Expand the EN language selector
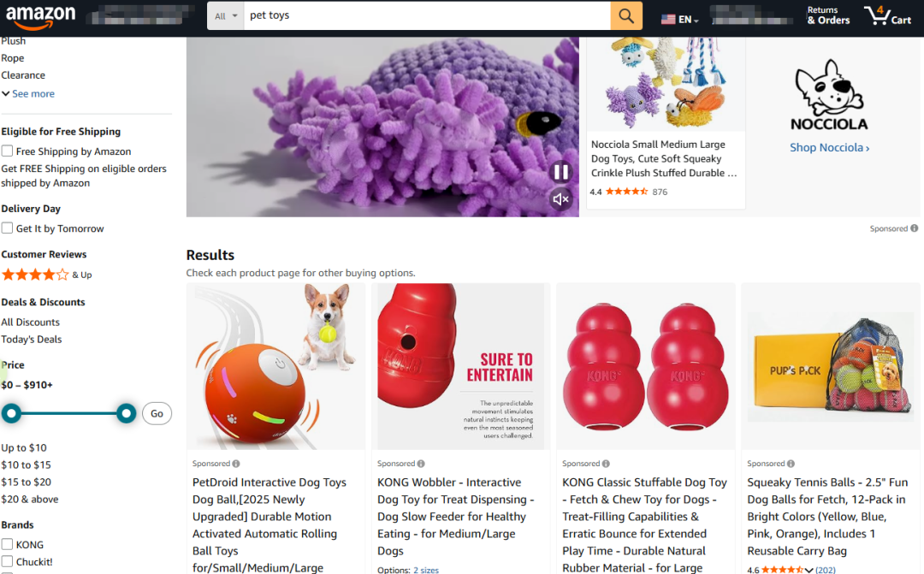Viewport: 924px width, 574px height. click(679, 20)
